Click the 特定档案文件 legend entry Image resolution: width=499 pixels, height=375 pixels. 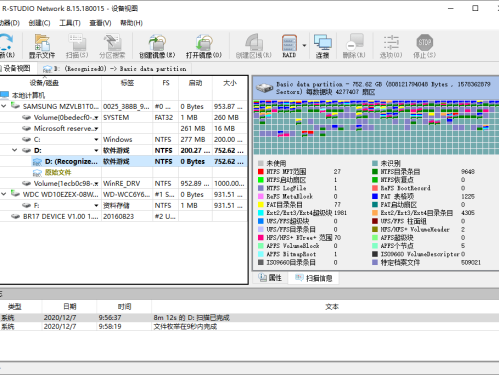(x=400, y=262)
